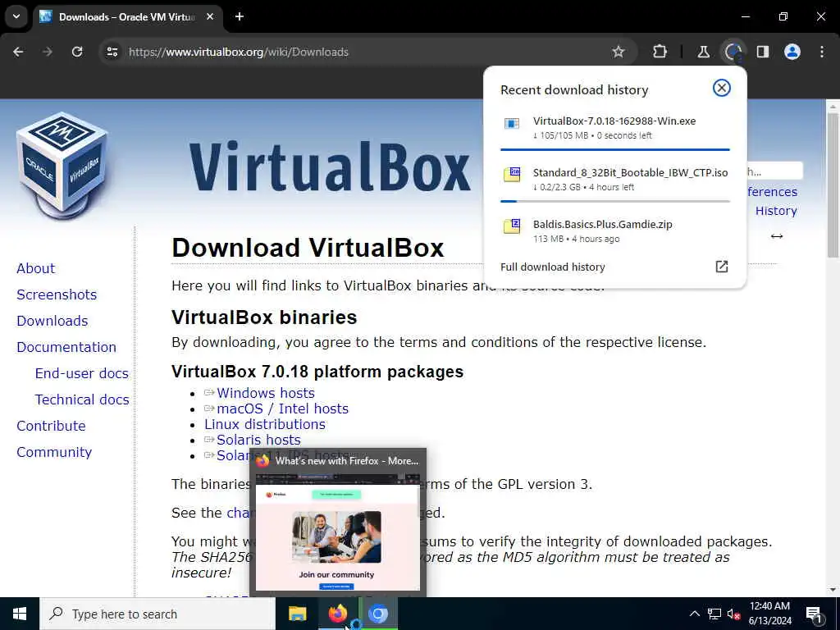840x630 pixels.
Task: Click the ISO file icon in downloads
Action: (512, 175)
